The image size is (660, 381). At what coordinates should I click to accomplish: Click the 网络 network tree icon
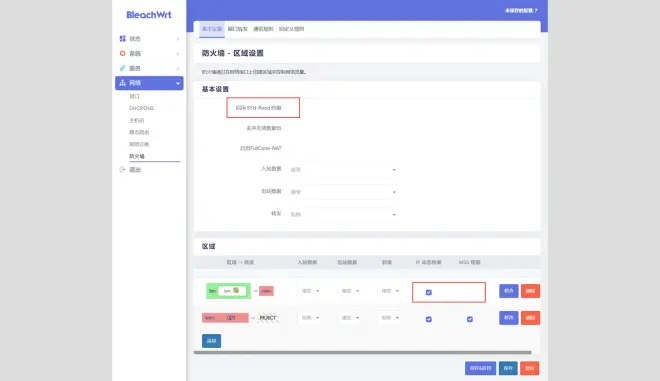coord(122,83)
